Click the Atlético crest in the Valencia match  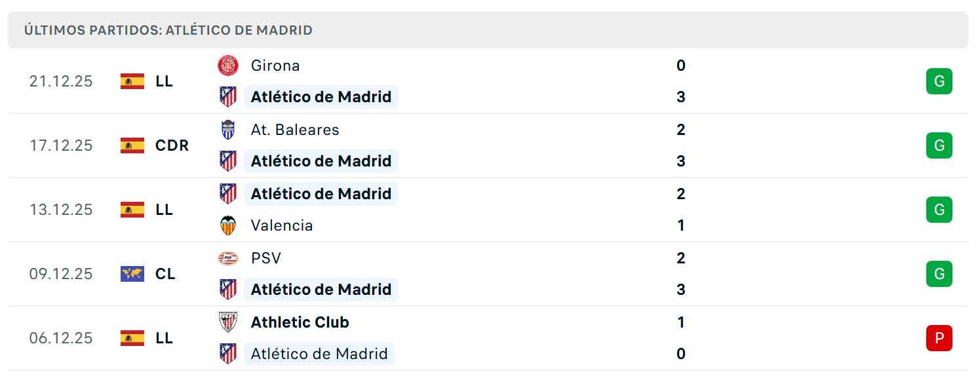click(x=228, y=194)
